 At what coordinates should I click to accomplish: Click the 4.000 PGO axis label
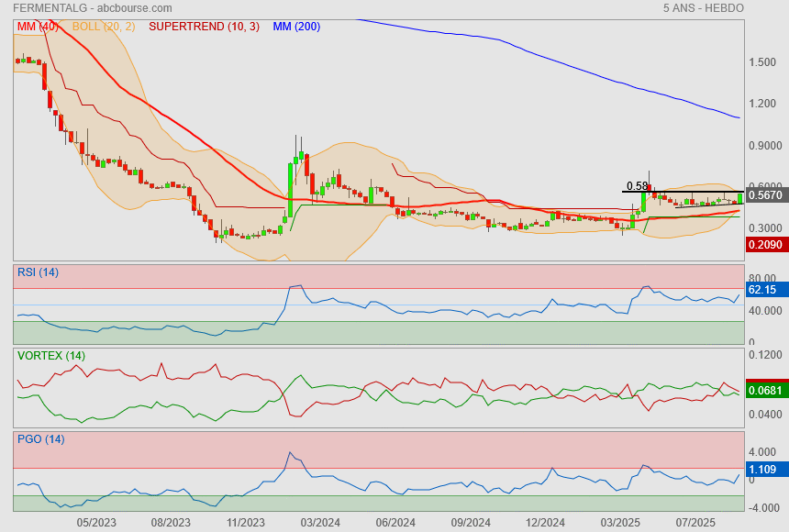coord(761,452)
